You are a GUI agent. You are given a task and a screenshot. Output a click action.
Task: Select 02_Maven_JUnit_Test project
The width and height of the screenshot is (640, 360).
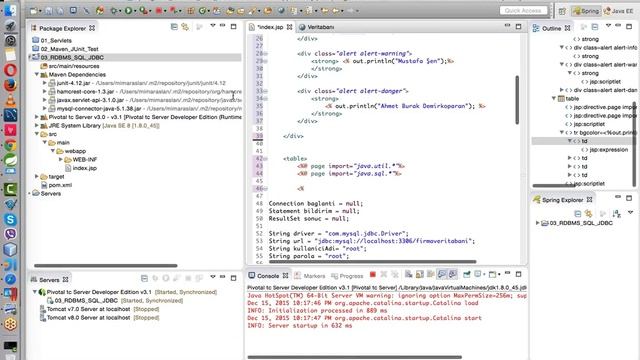pyautogui.click(x=65, y=49)
